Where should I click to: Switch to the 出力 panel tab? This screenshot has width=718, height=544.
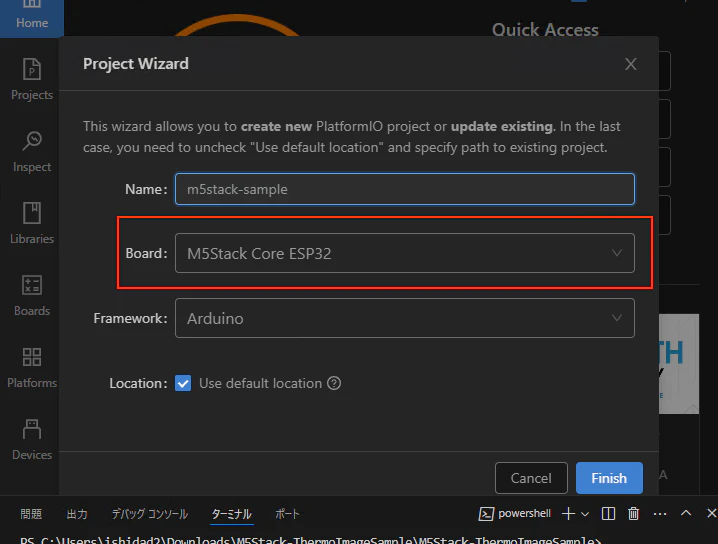click(77, 514)
